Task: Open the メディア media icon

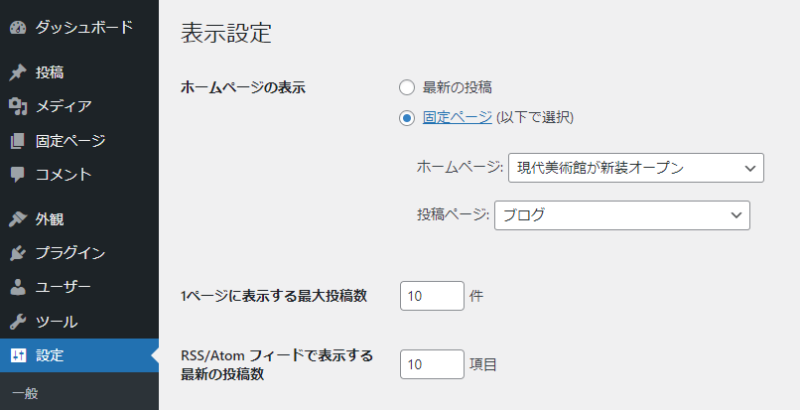Action: (x=17, y=106)
